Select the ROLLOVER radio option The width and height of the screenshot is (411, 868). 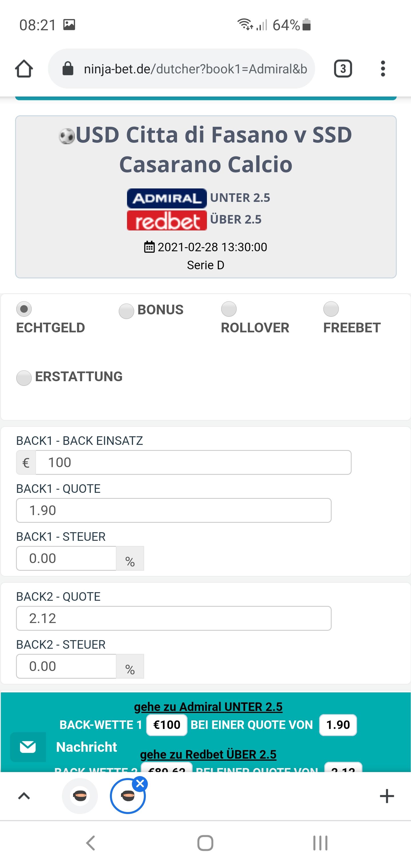pyautogui.click(x=229, y=309)
